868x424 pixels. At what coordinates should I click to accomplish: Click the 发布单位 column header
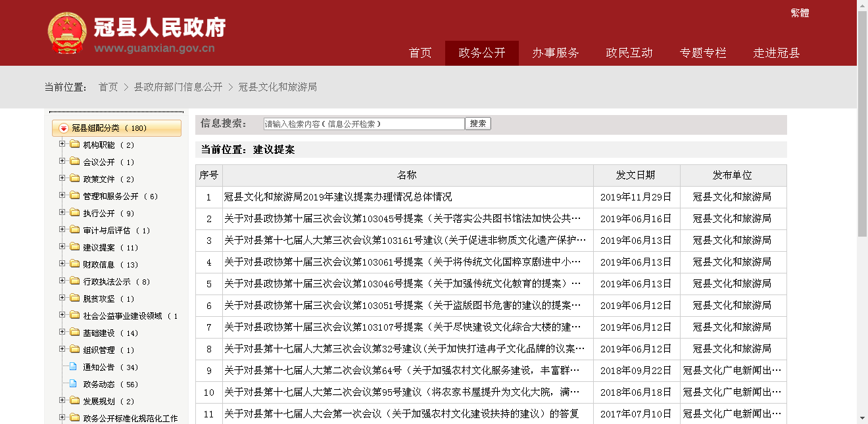point(733,175)
